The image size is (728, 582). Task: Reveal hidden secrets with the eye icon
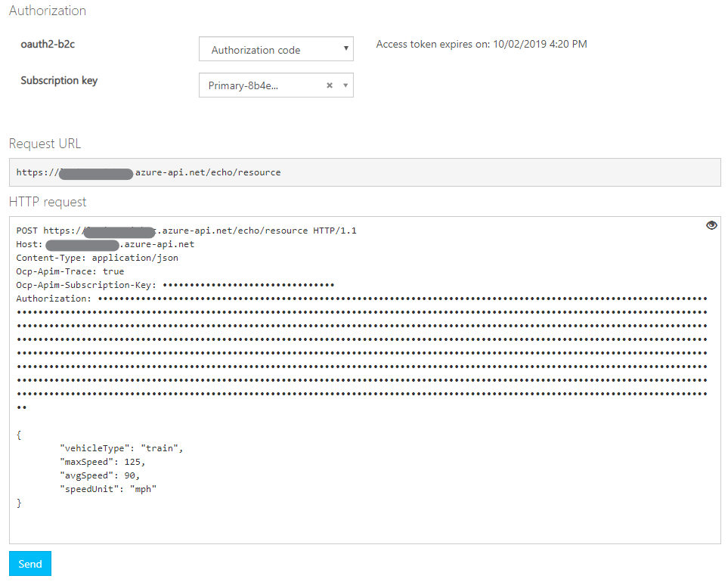[x=711, y=225]
